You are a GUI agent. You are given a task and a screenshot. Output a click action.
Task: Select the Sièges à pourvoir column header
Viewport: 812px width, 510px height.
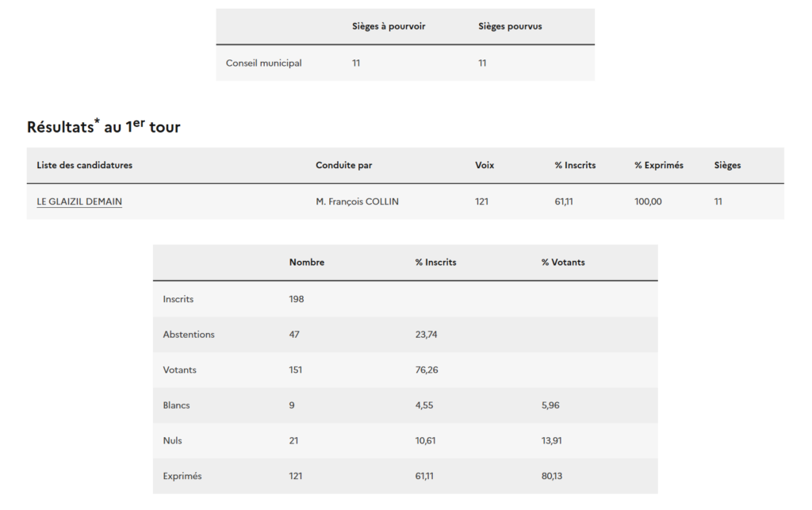click(389, 26)
